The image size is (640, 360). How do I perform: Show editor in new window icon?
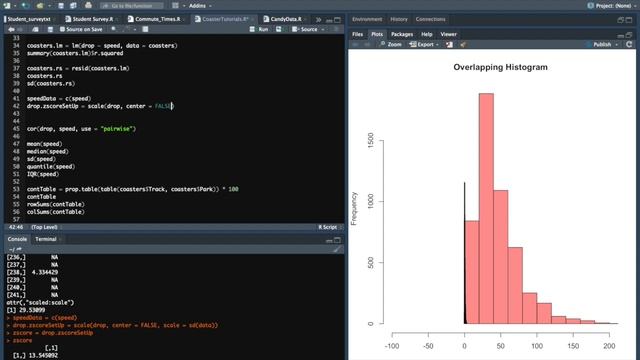click(36, 29)
